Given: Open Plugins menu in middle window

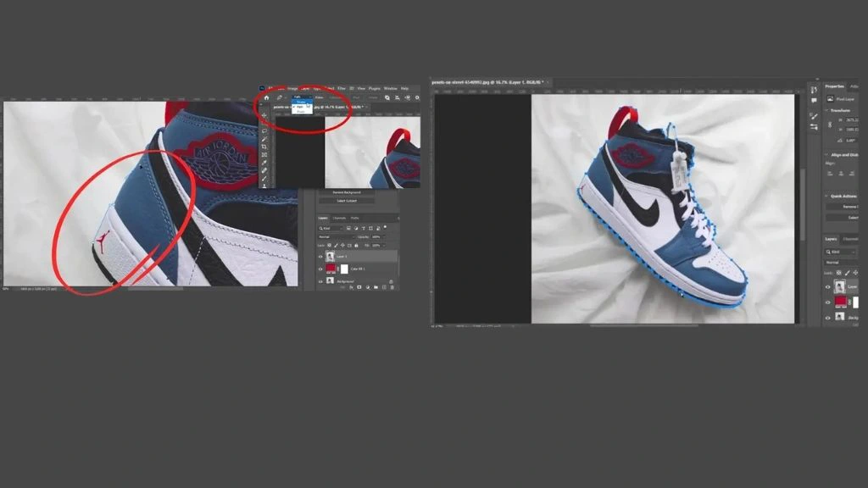Looking at the screenshot, I should 374,88.
